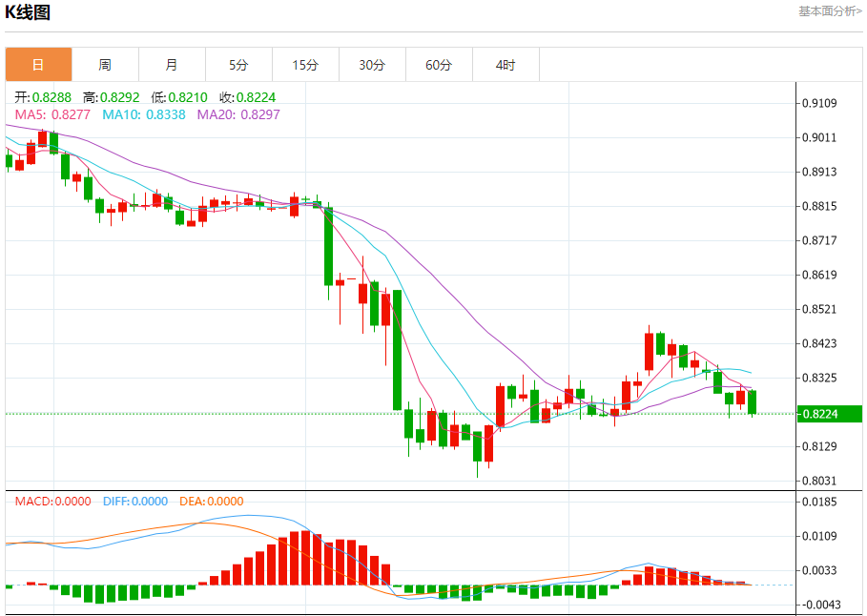
Task: Click the 低:0.8210 low price value
Action: pyautogui.click(x=179, y=97)
